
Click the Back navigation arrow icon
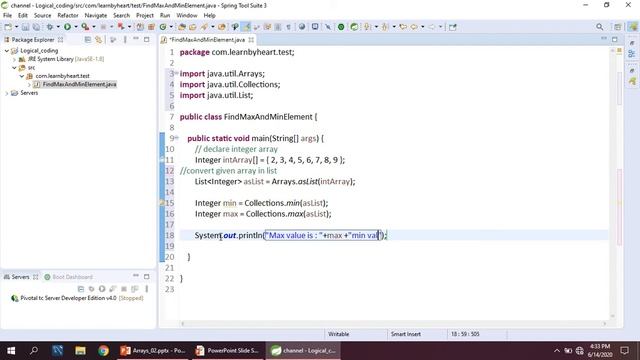coord(414,27)
